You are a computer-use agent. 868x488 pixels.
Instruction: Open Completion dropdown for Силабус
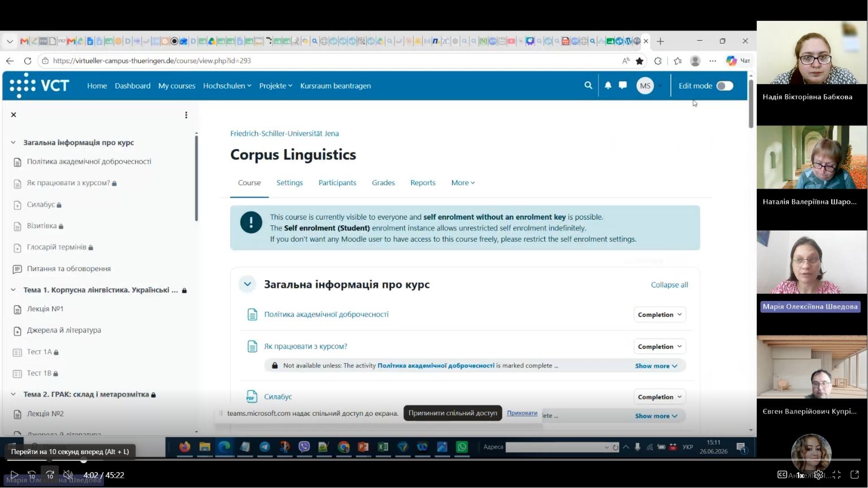point(659,397)
